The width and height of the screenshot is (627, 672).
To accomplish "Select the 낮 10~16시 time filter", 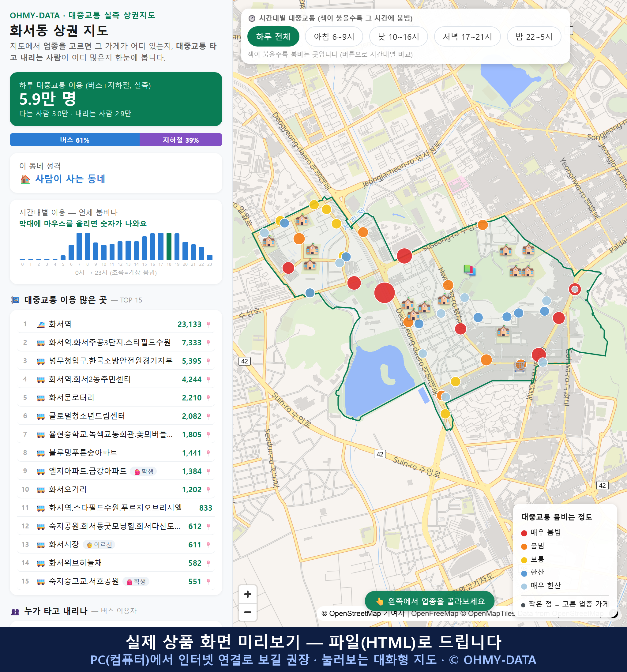I will click(399, 36).
